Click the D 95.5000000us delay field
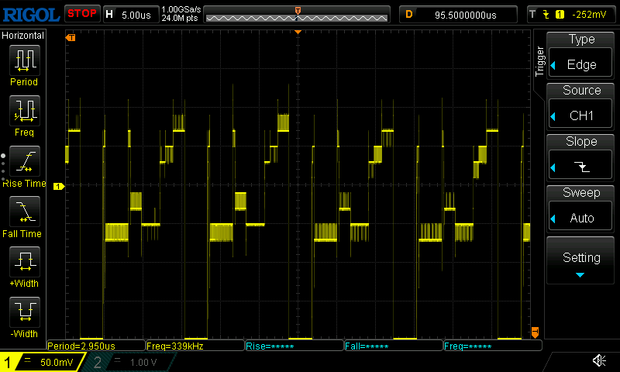 click(x=458, y=15)
